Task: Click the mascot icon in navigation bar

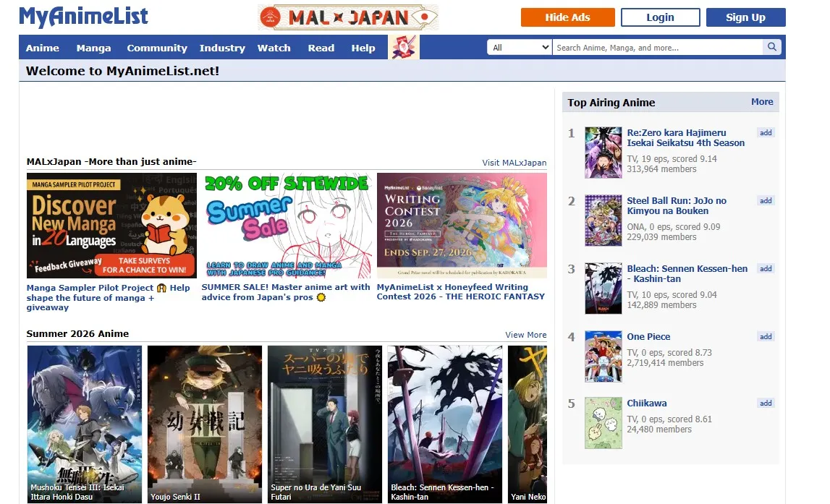Action: [x=404, y=47]
